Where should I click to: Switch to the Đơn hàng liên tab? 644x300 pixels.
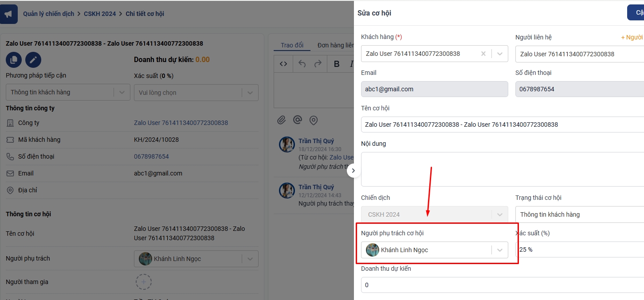[x=336, y=45]
